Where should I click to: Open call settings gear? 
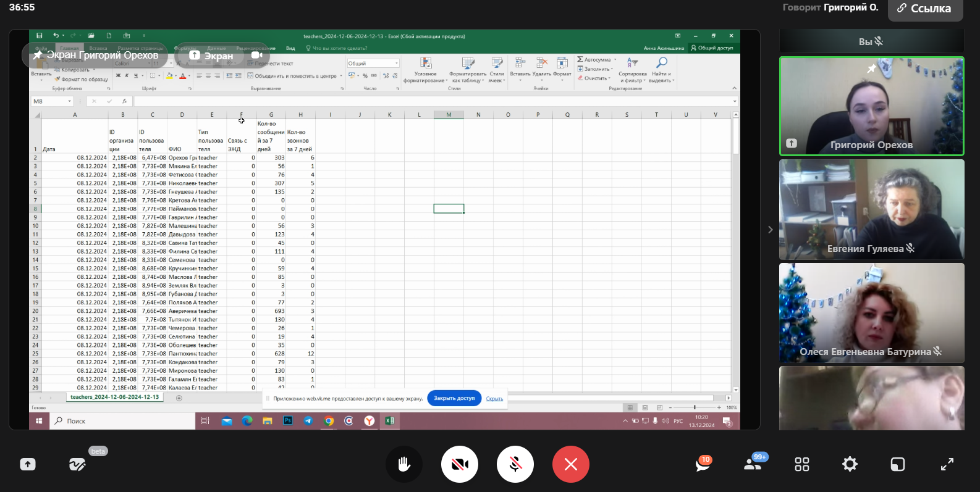coord(850,464)
